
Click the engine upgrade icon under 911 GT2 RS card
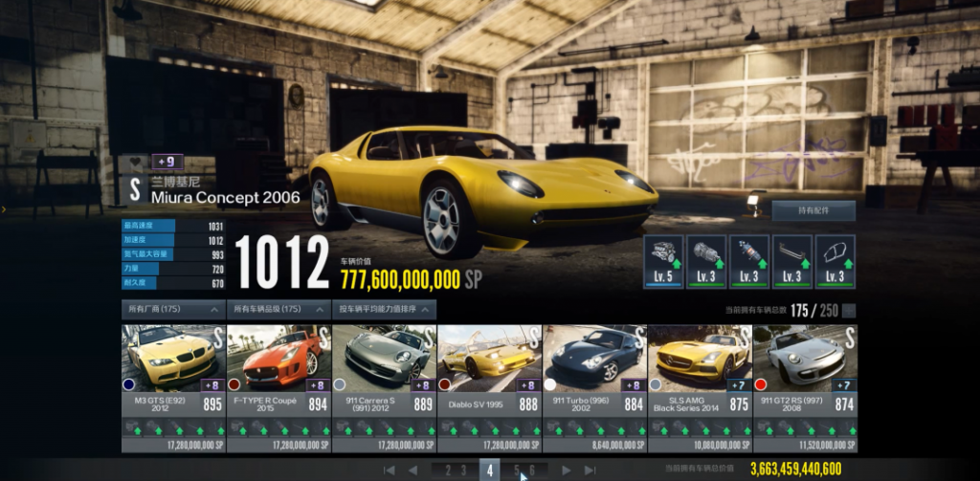point(765,427)
